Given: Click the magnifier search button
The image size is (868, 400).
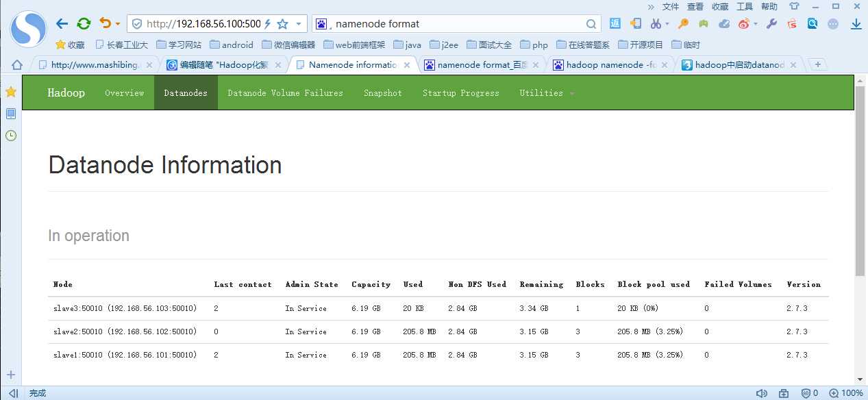Looking at the screenshot, I should click(591, 23).
